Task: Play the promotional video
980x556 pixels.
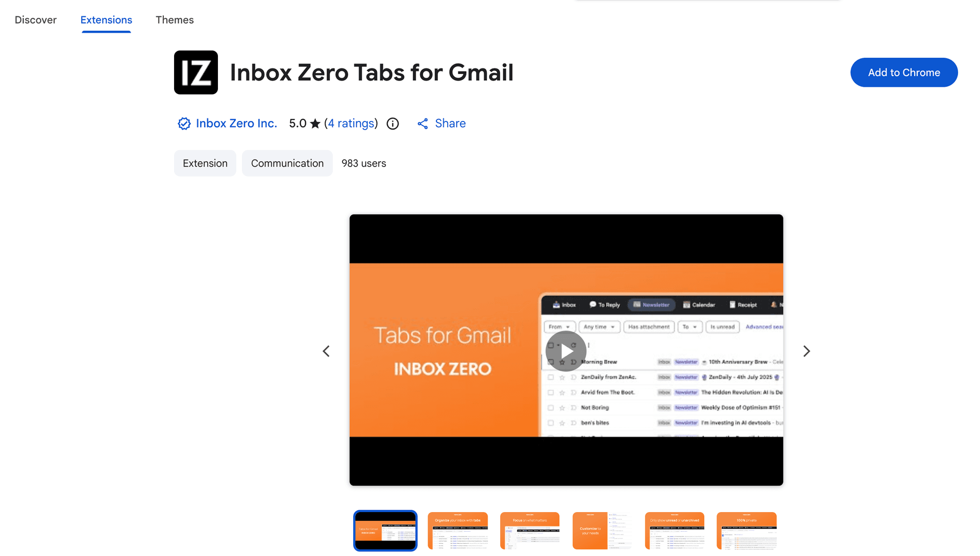Action: 566,351
